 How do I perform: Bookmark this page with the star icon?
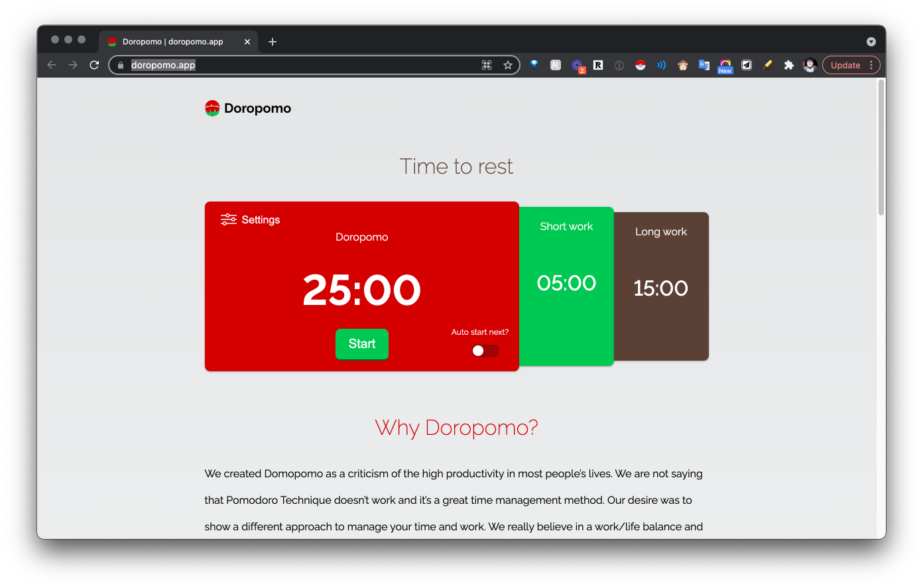click(508, 65)
